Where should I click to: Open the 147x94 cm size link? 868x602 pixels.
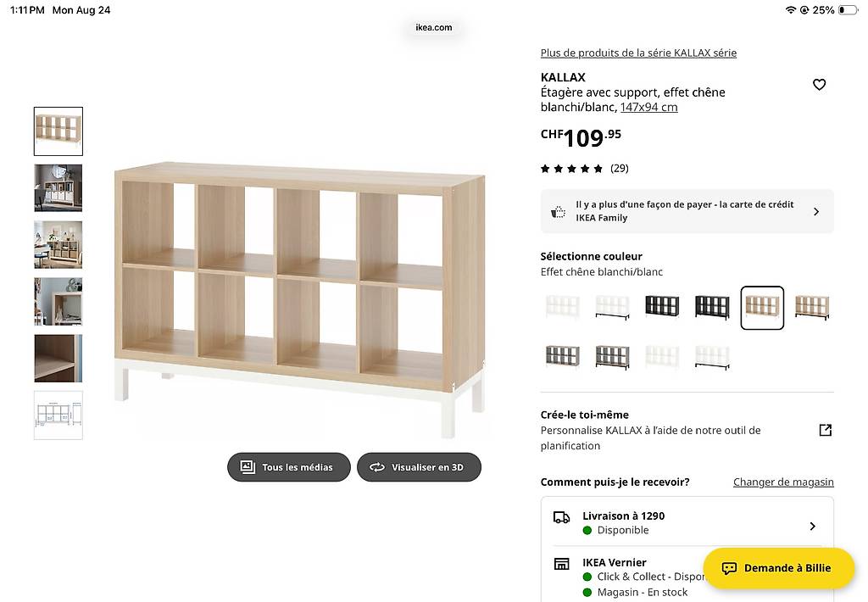(x=648, y=107)
